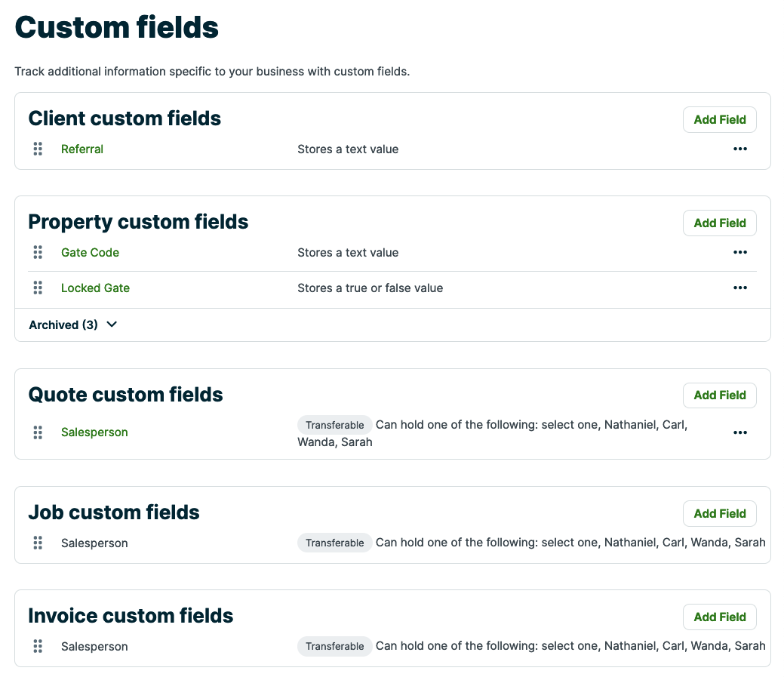Screen dimensions: 784x680
Task: Add a field to Invoice custom fields
Action: 719,617
